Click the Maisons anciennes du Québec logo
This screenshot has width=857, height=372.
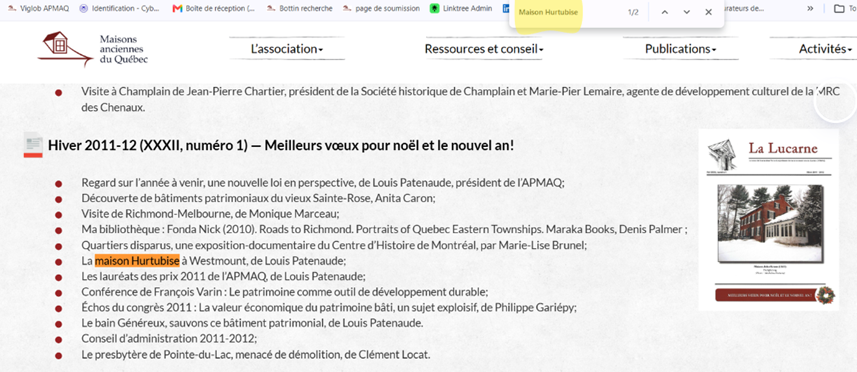point(93,49)
